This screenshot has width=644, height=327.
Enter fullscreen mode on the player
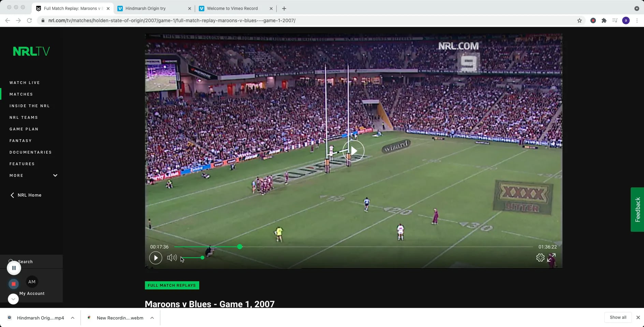tap(552, 258)
